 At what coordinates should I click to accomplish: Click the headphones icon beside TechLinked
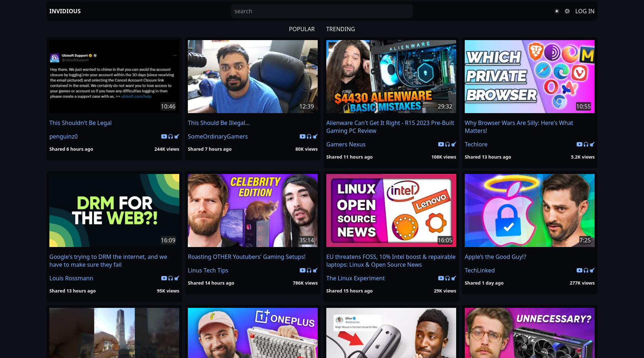(x=586, y=270)
